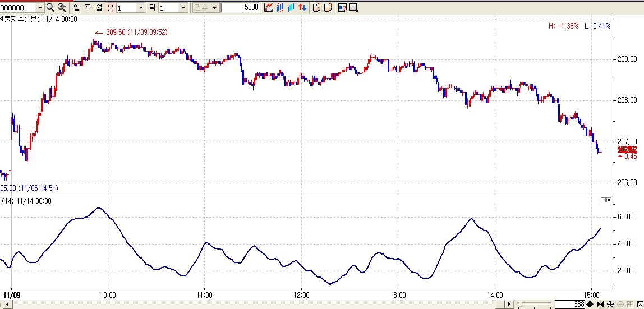Click the red-blue candlestick chart icon
644x309 pixels.
pos(279,7)
